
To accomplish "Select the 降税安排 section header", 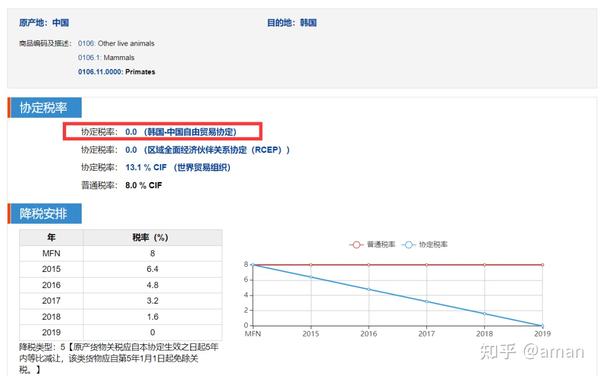I will click(x=44, y=213).
